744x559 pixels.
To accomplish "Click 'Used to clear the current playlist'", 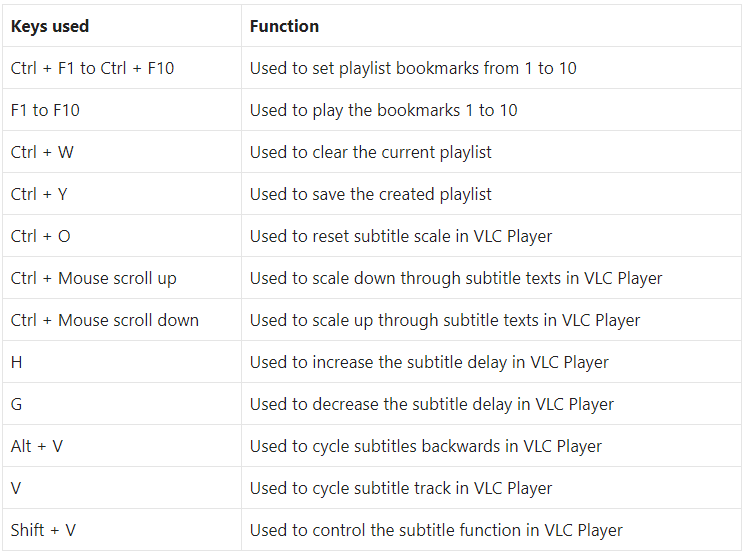I will coord(371,152).
